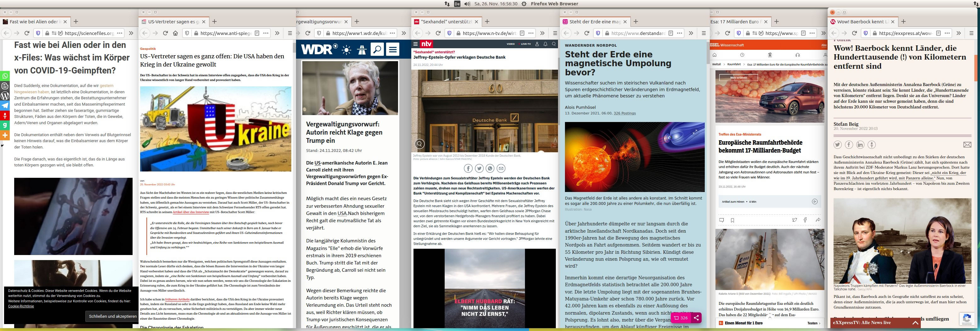Expand toolbar overflow chevron in the derstandard window
This screenshot has height=331, width=980.
[691, 33]
